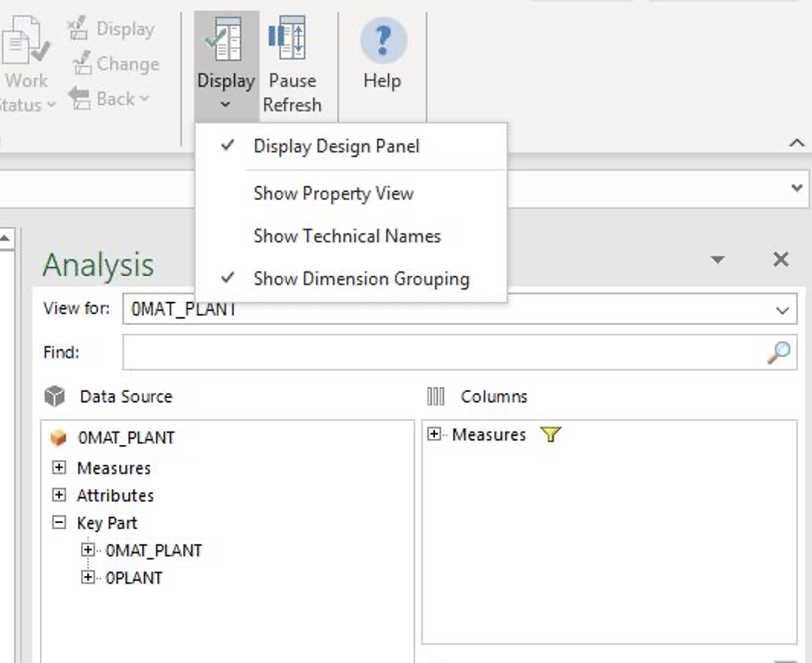This screenshot has width=812, height=663.
Task: Click the root 0MAT_PLANT data source label
Action: click(x=126, y=438)
